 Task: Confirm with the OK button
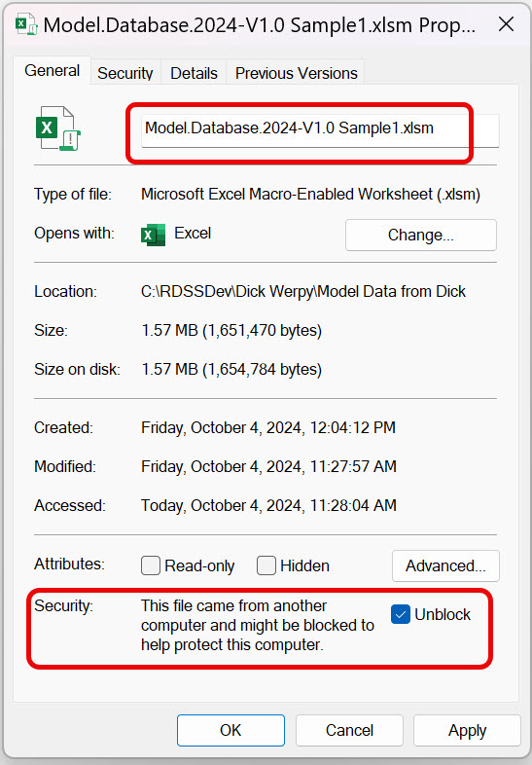coord(231,730)
